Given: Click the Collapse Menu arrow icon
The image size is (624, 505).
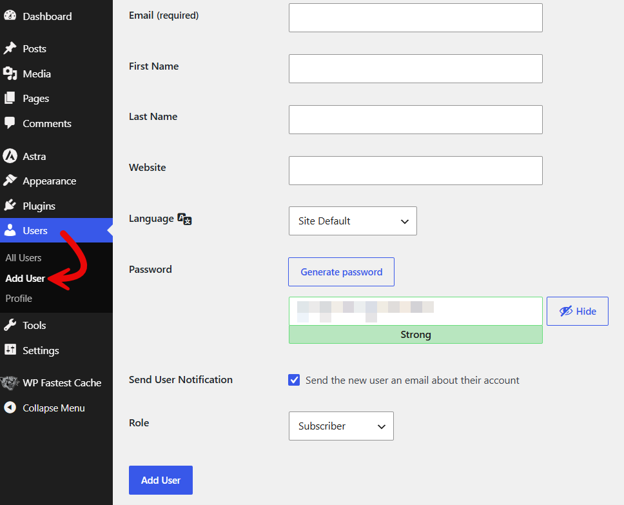Looking at the screenshot, I should tap(10, 408).
